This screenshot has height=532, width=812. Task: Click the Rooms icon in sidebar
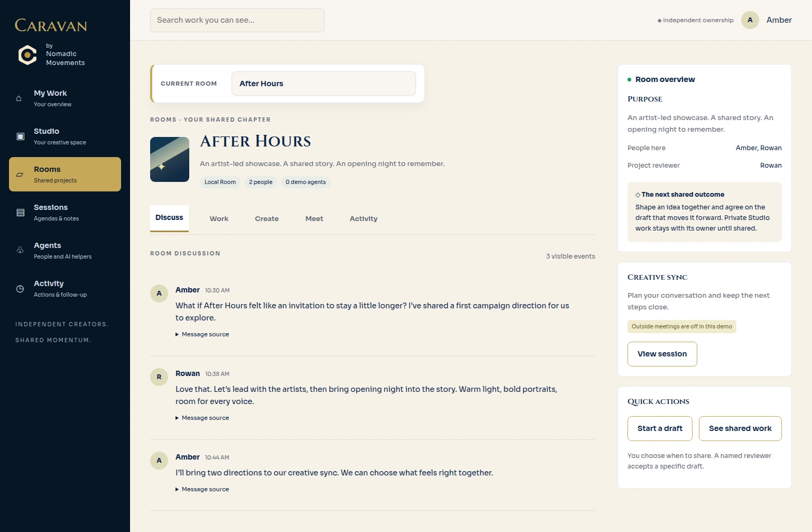(x=20, y=175)
